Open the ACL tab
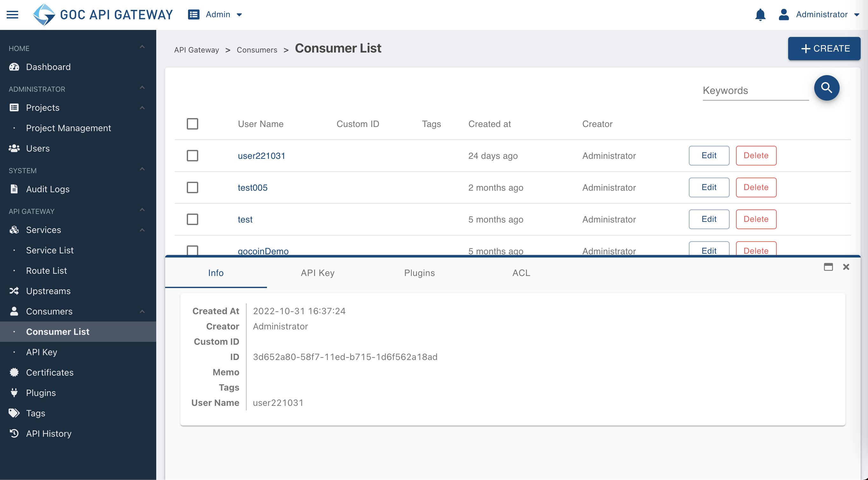The width and height of the screenshot is (868, 480). (521, 273)
